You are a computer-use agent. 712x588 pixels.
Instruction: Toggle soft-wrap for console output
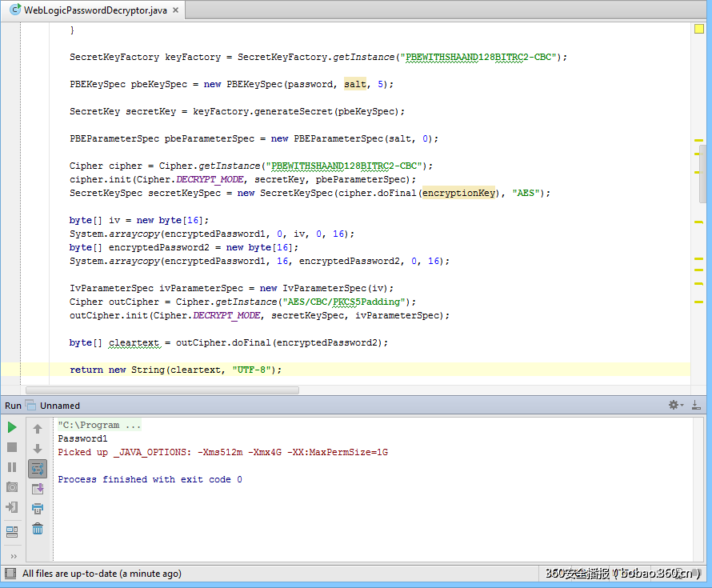(x=38, y=469)
